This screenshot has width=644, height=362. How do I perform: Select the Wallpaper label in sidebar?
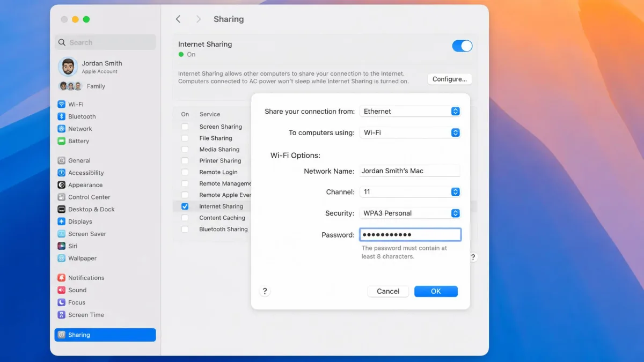pos(83,258)
